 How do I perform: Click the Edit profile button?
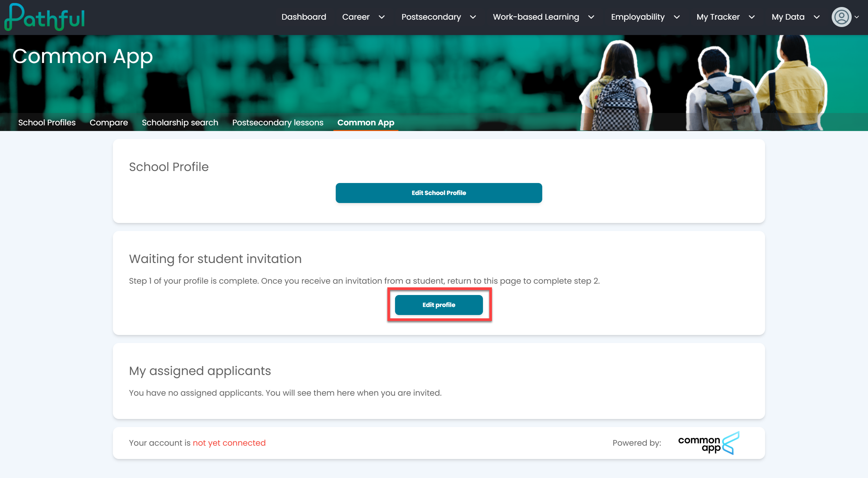coord(439,305)
